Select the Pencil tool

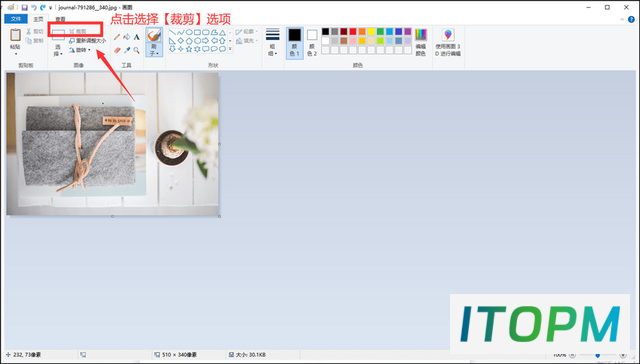click(117, 37)
